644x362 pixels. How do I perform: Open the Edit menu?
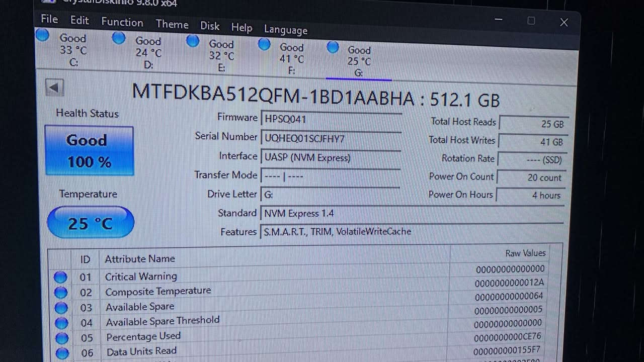[79, 20]
